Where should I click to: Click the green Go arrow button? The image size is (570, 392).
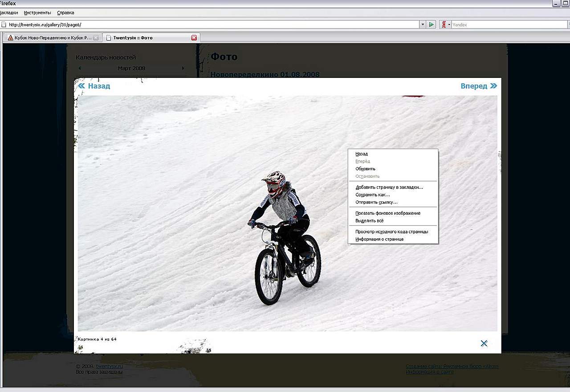coord(431,24)
